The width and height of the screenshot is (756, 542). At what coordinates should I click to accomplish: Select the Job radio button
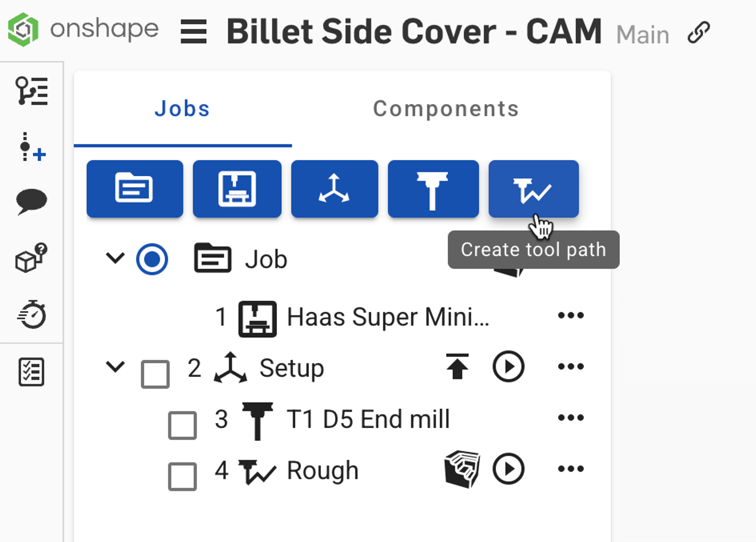tap(152, 259)
